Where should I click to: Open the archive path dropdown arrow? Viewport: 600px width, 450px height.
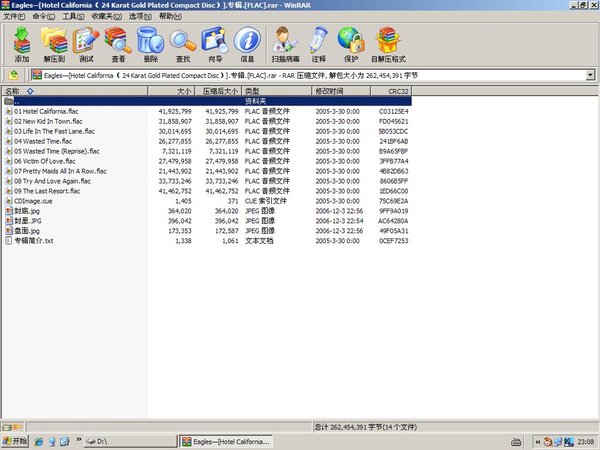590,75
